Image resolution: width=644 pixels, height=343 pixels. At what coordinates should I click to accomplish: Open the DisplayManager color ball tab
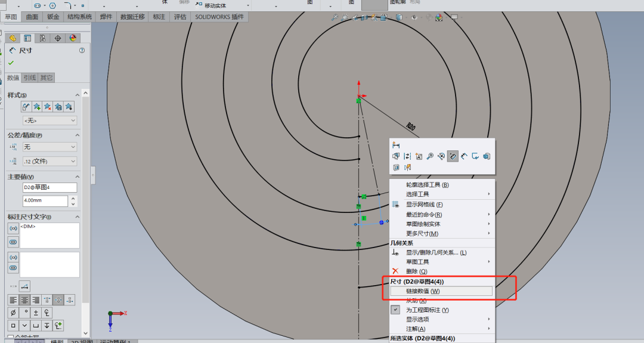[73, 38]
